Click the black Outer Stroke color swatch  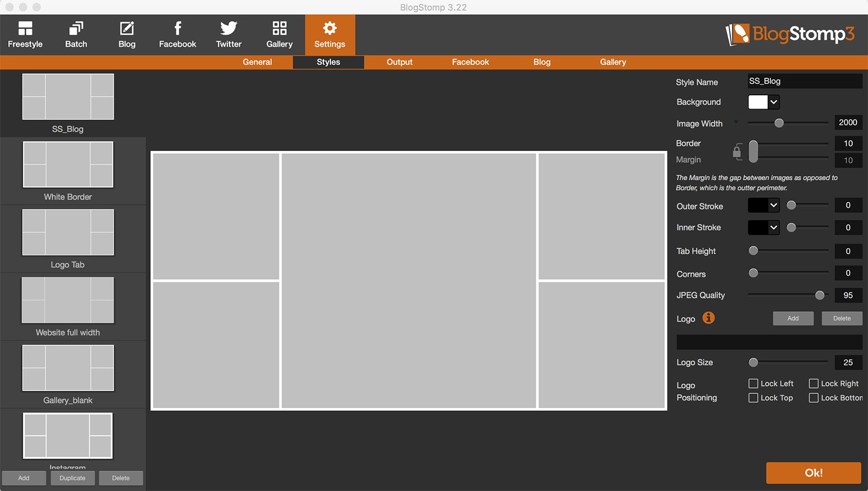(758, 205)
